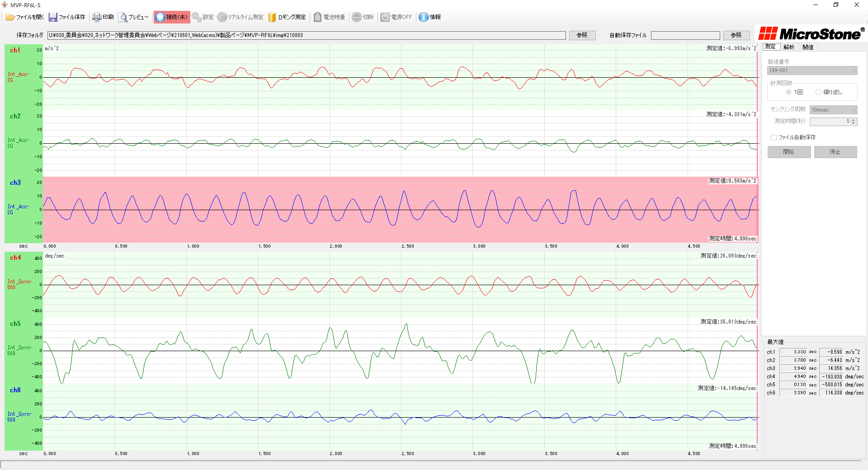Image resolution: width=868 pixels, height=470 pixels.
Task: Open a file with ファイルを開く
Action: tap(24, 17)
